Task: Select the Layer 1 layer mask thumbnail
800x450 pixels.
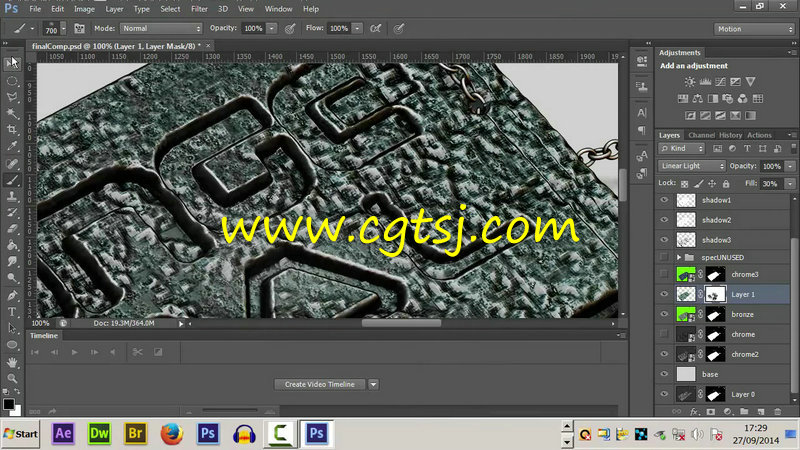Action: point(715,294)
